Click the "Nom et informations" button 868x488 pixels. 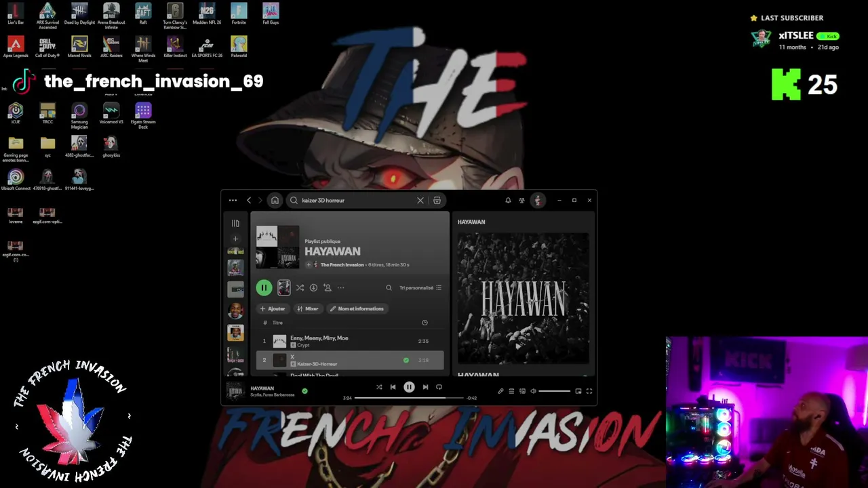click(x=357, y=308)
